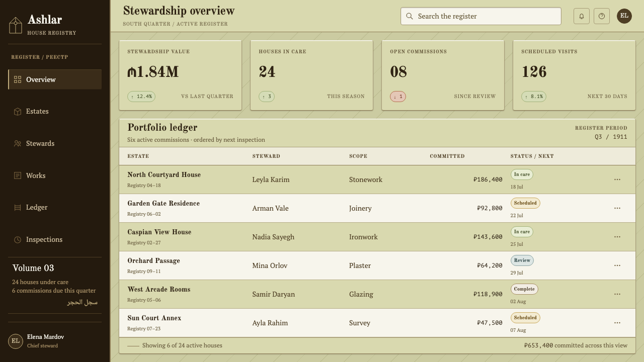Open row actions for West Arcade Rooms
The image size is (644, 362).
(x=617, y=294)
